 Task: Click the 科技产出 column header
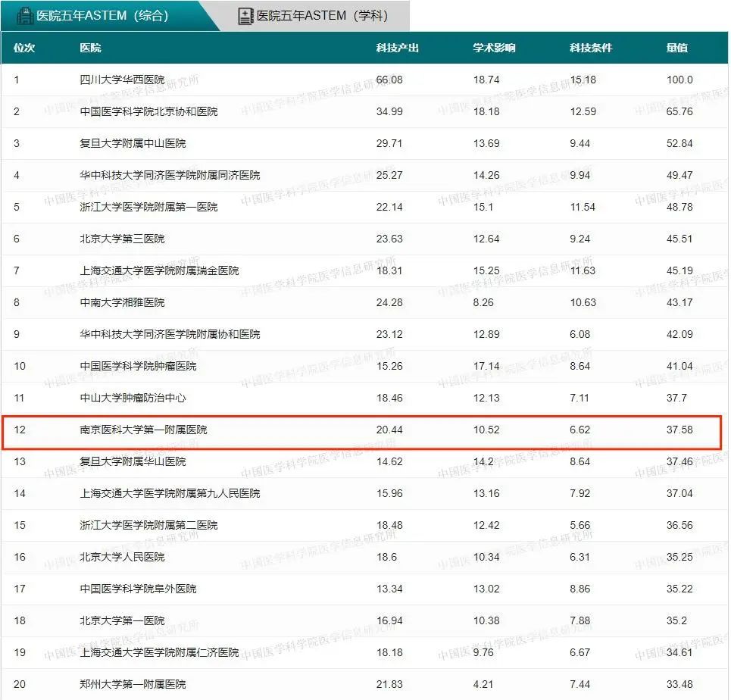click(x=398, y=48)
